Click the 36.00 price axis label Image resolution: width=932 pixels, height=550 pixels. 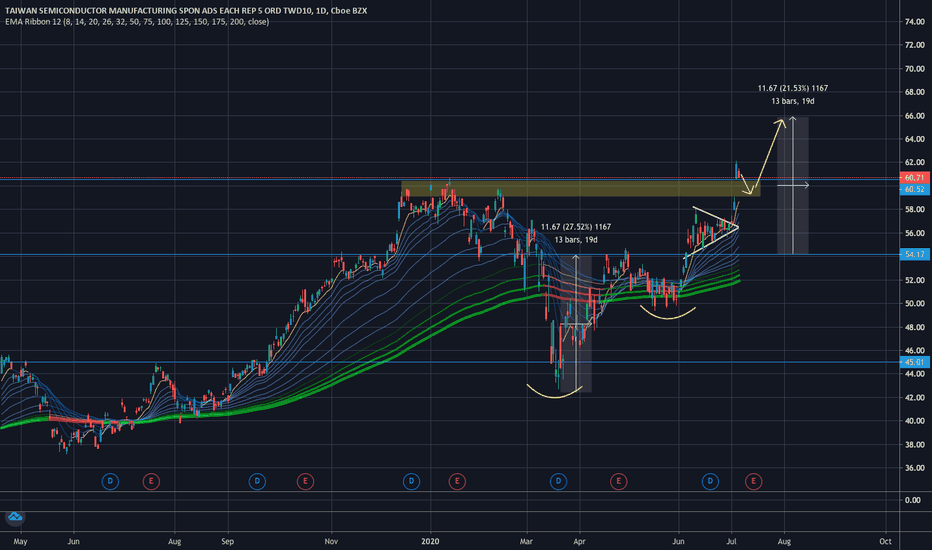(914, 468)
